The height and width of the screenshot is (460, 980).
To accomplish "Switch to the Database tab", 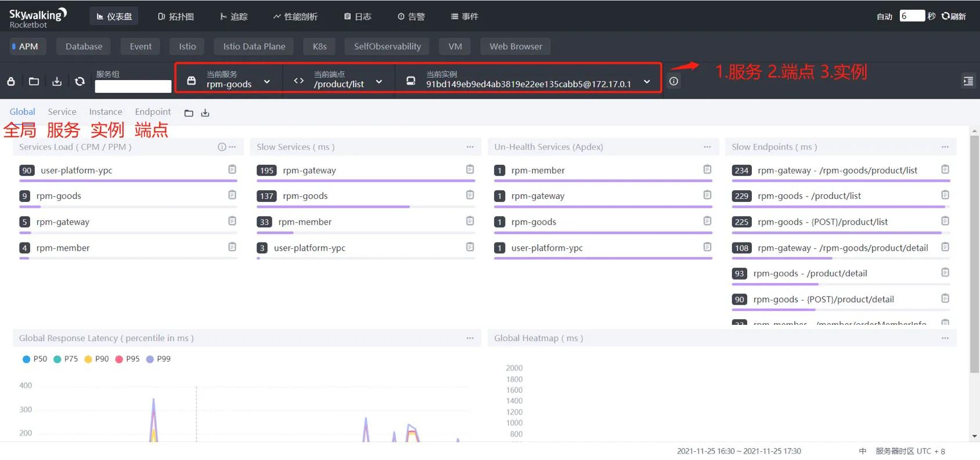I will pyautogui.click(x=84, y=46).
